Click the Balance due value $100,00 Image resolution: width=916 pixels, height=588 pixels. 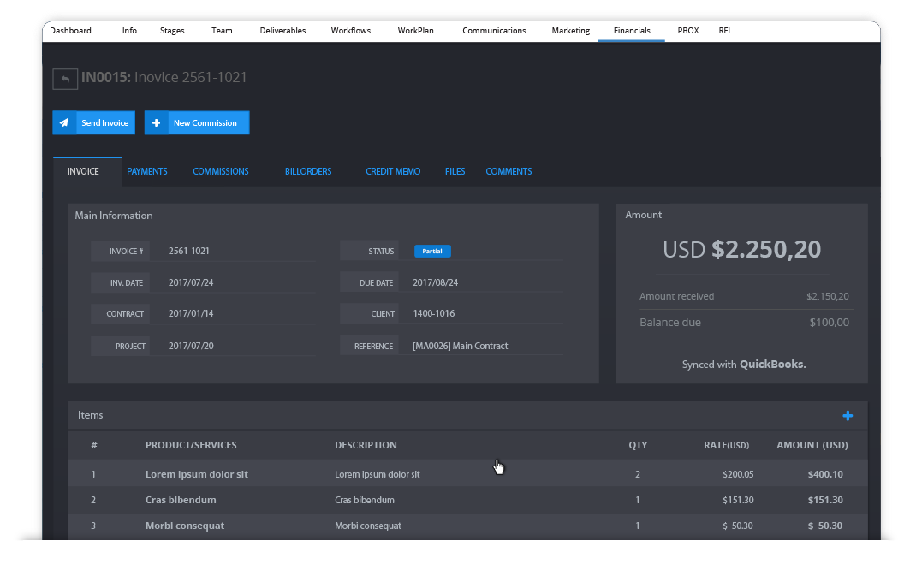tap(829, 323)
